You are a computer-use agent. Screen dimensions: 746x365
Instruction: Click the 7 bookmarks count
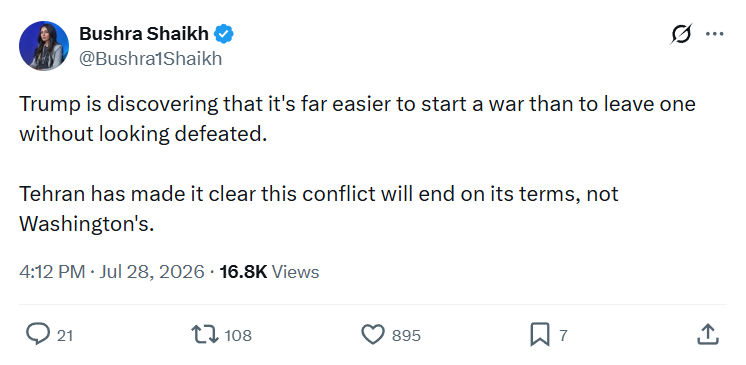pyautogui.click(x=563, y=335)
